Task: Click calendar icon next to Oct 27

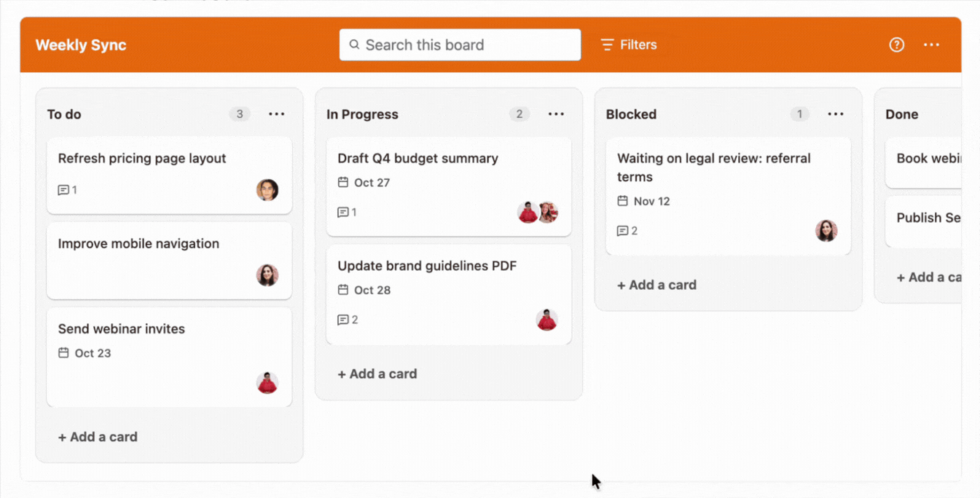Action: 343,183
